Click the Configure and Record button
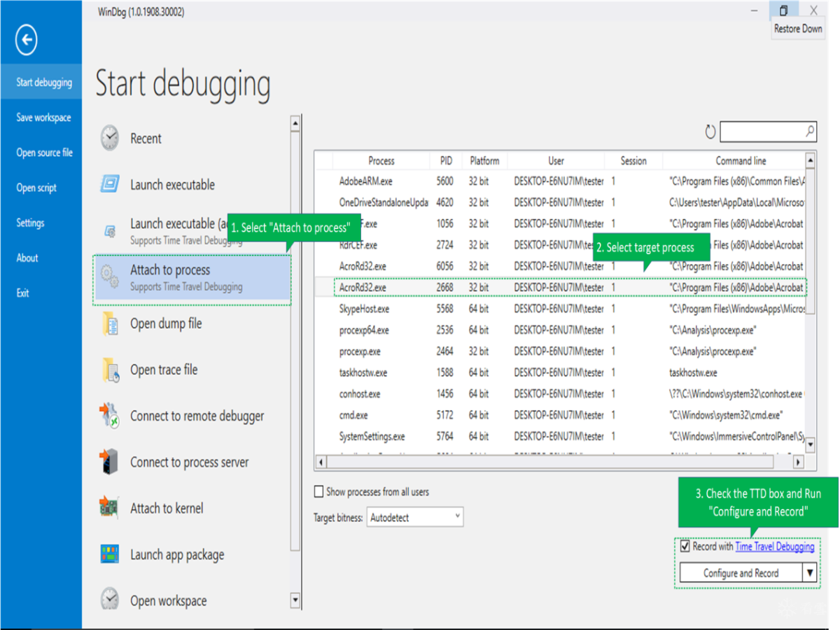The width and height of the screenshot is (840, 630). pyautogui.click(x=741, y=573)
